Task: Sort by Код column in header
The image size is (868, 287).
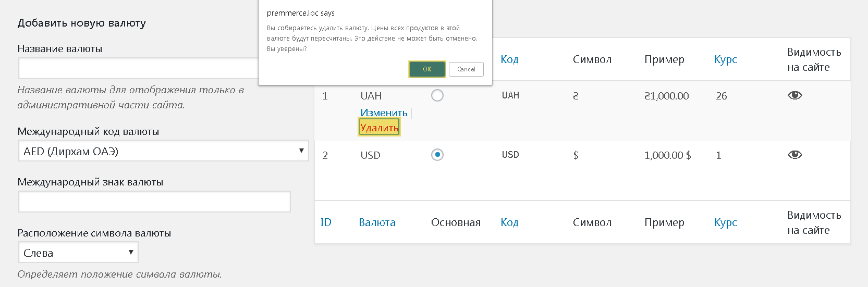Action: tap(509, 59)
